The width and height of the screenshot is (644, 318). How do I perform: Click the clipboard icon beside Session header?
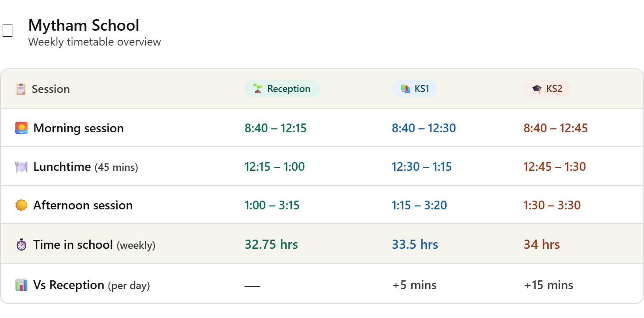21,89
